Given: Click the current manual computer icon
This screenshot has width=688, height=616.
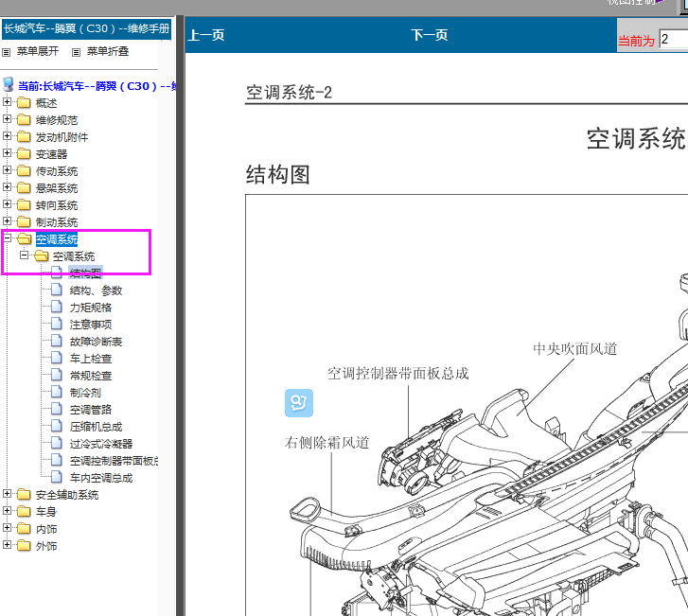Looking at the screenshot, I should coord(9,84).
